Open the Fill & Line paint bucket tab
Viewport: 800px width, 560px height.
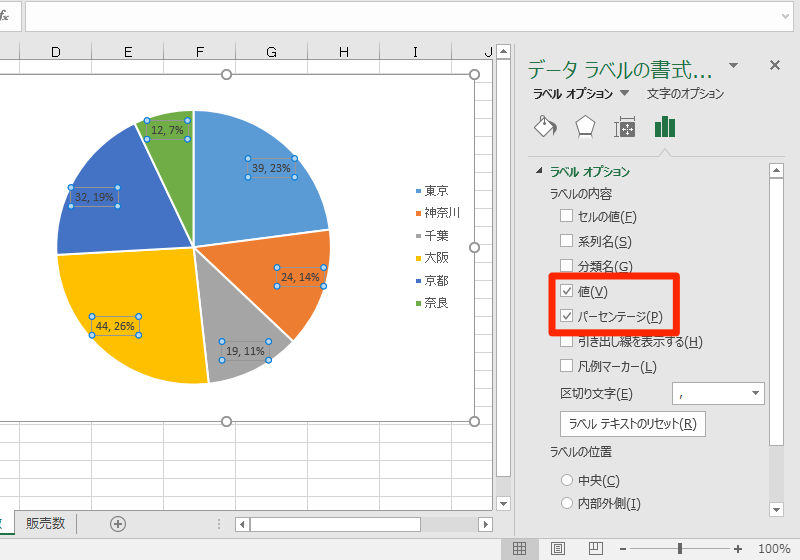(545, 126)
